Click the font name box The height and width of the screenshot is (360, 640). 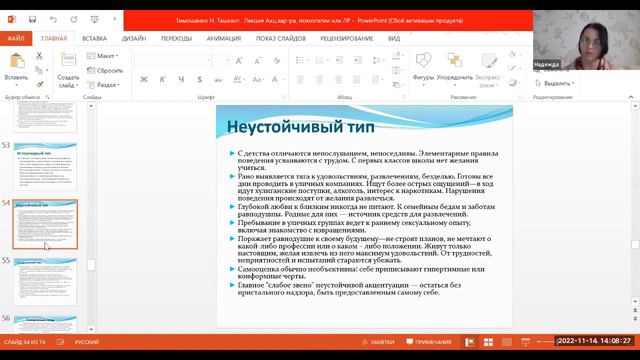pos(173,60)
